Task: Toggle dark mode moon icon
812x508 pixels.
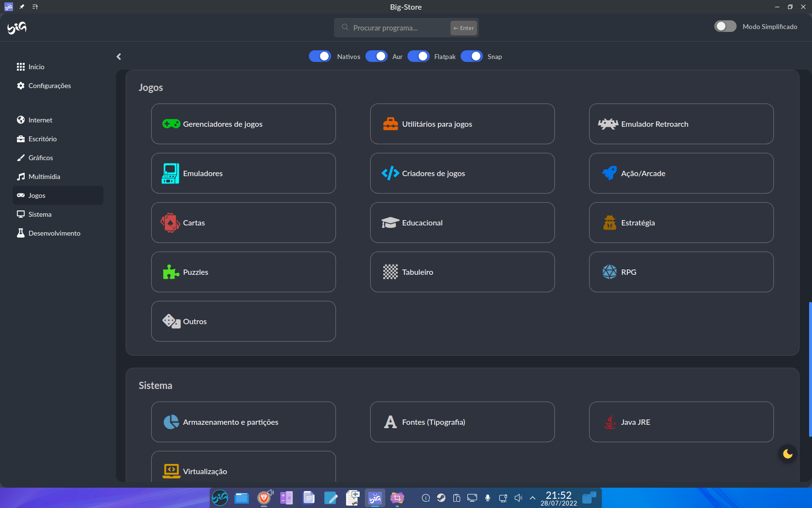Action: point(787,454)
